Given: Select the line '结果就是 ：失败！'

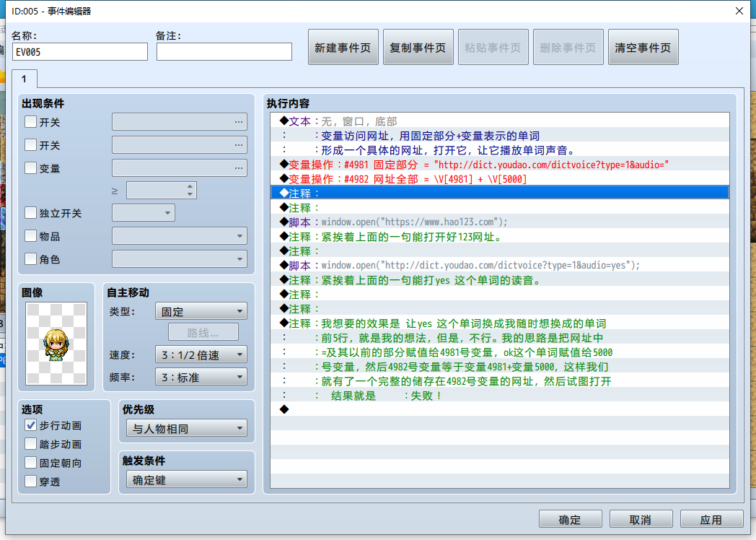Looking at the screenshot, I should point(500,395).
